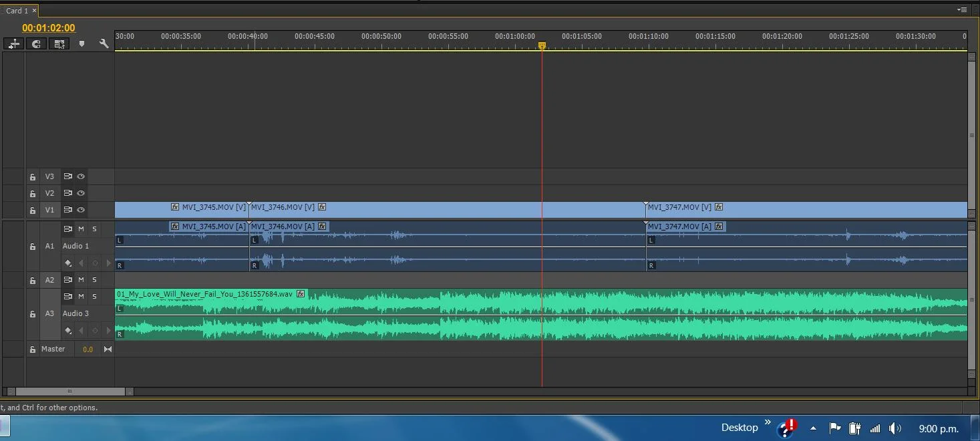Toggle sync lock on Audio 1 track
The image size is (980, 441).
click(x=67, y=229)
